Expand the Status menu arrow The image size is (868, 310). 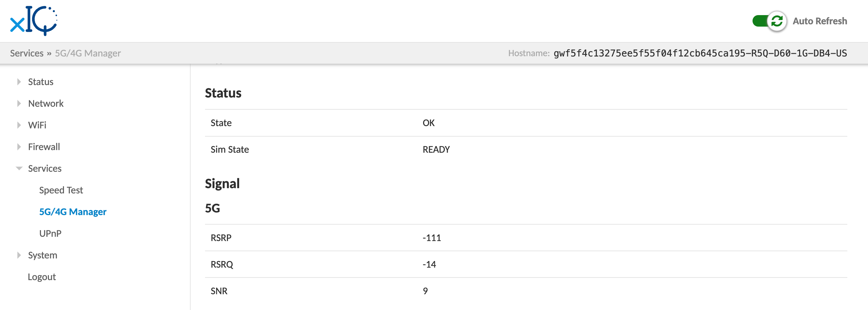pyautogui.click(x=19, y=82)
